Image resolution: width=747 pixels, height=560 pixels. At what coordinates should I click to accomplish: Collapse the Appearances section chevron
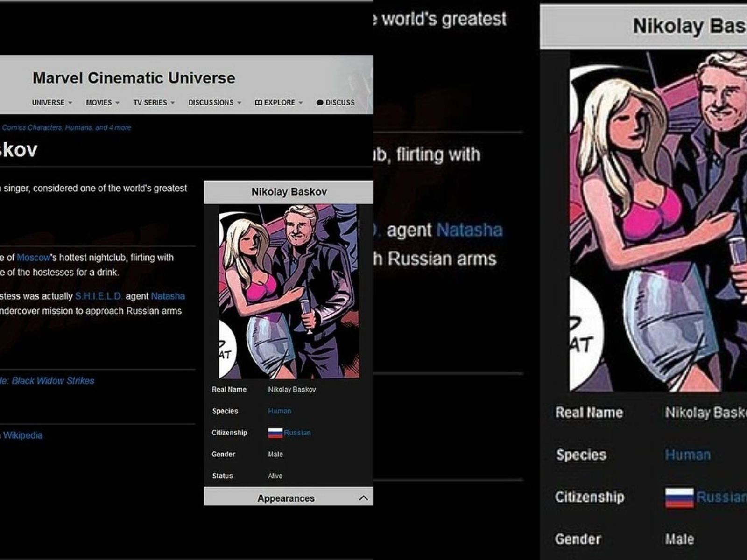[x=363, y=498]
